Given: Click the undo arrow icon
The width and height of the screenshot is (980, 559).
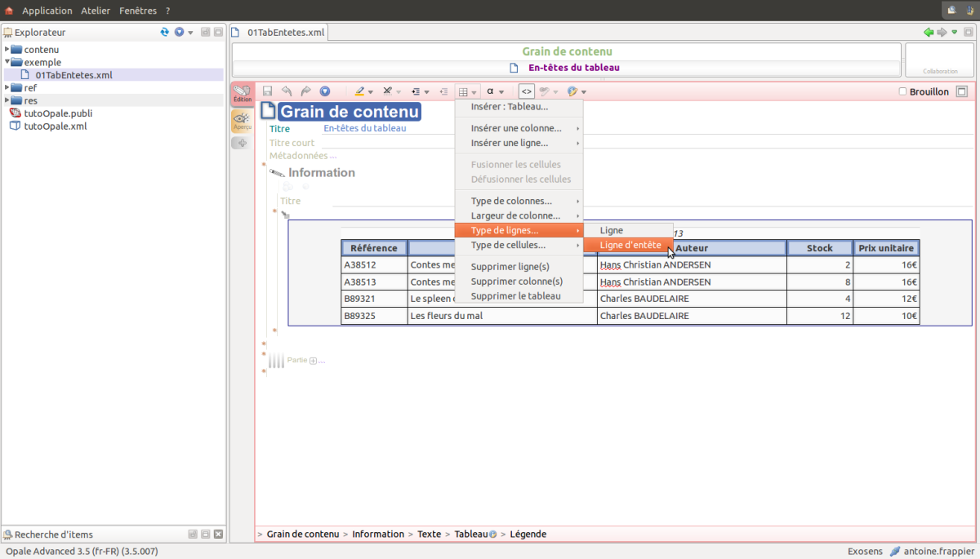Looking at the screenshot, I should click(x=287, y=92).
